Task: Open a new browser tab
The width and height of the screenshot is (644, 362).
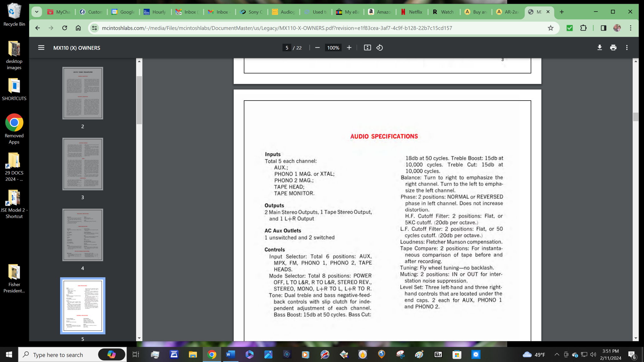Action: coord(562,12)
